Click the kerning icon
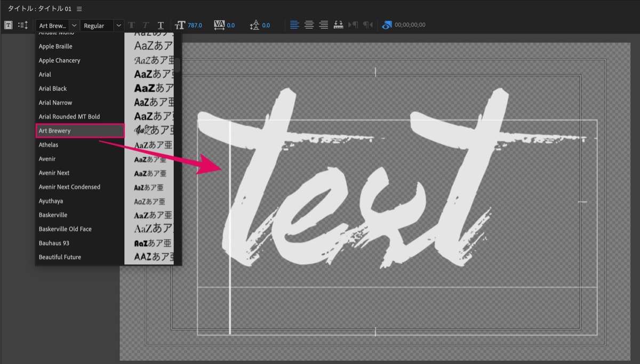This screenshot has height=364, width=640. (219, 25)
